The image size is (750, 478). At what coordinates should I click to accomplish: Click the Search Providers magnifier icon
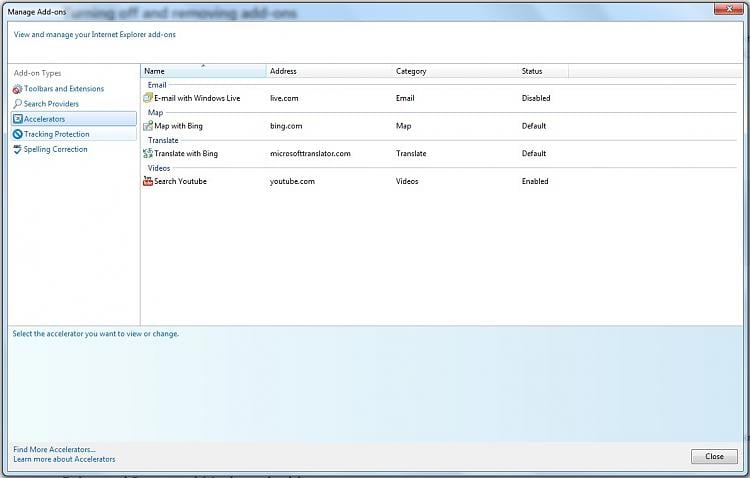click(x=18, y=104)
